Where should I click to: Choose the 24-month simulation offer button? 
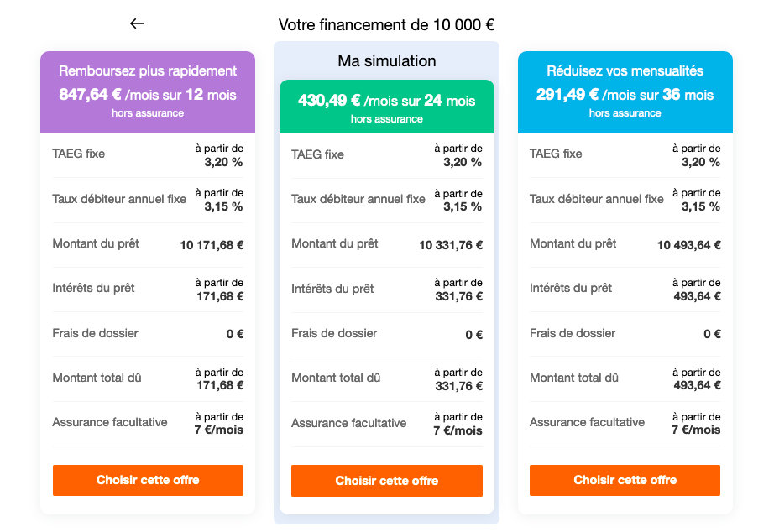(387, 481)
